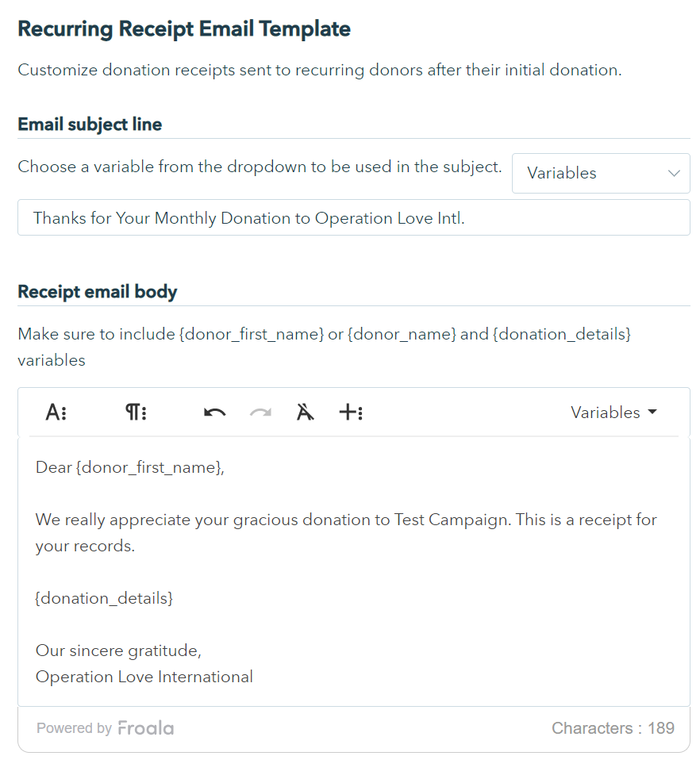Place cursor on the "Dear {donor_first_name}," line
This screenshot has width=700, height=779.
pyautogui.click(x=130, y=468)
